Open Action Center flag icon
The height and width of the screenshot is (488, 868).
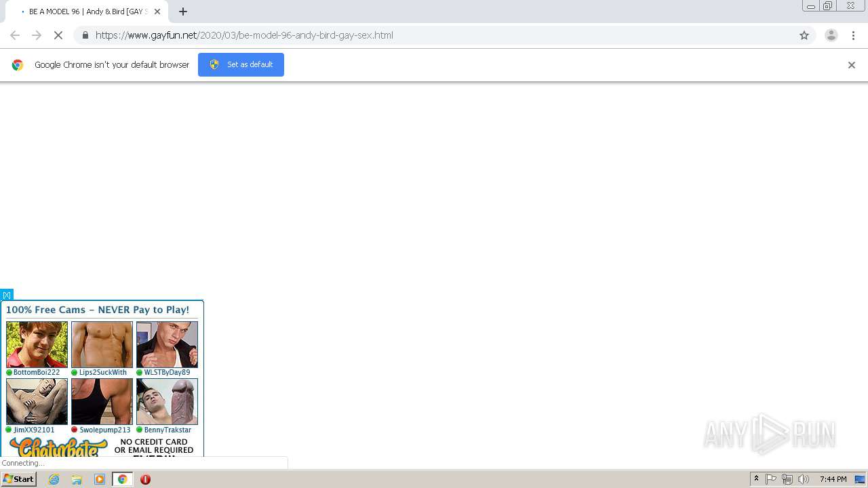(771, 479)
